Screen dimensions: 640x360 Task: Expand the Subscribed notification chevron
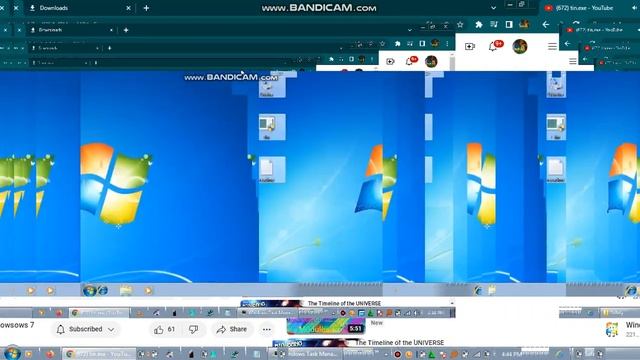point(111,329)
